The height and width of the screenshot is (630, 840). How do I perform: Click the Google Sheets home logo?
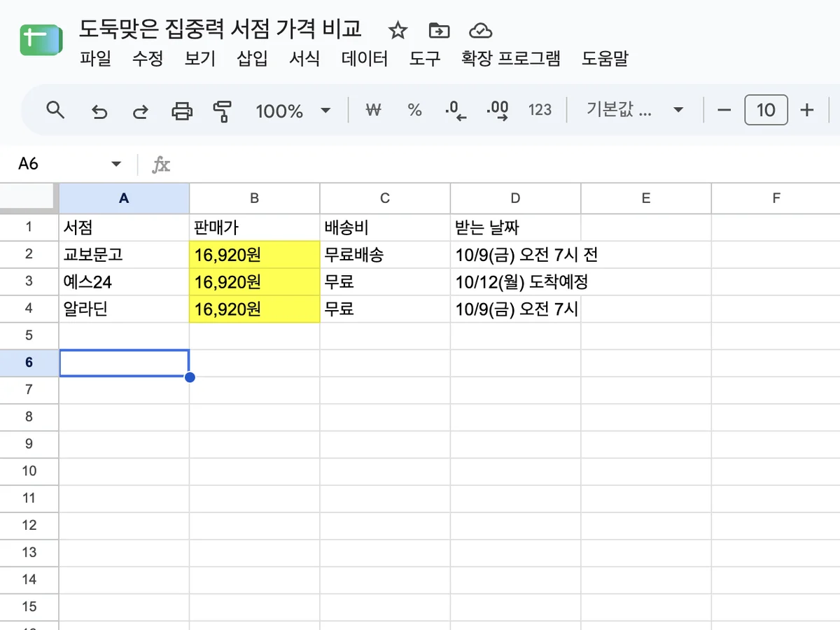[42, 41]
